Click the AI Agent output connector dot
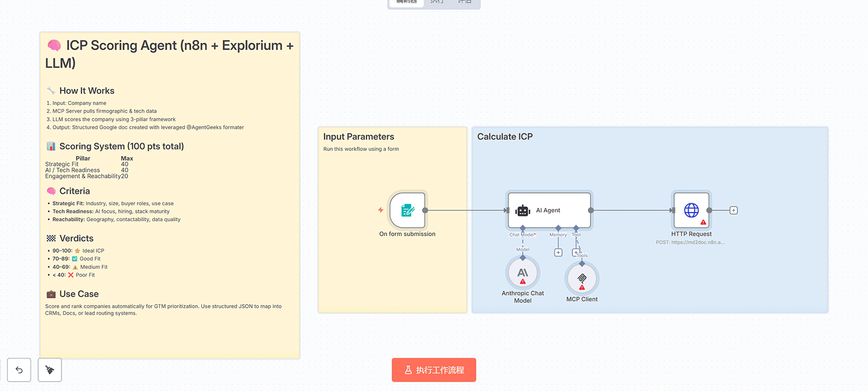 click(591, 210)
